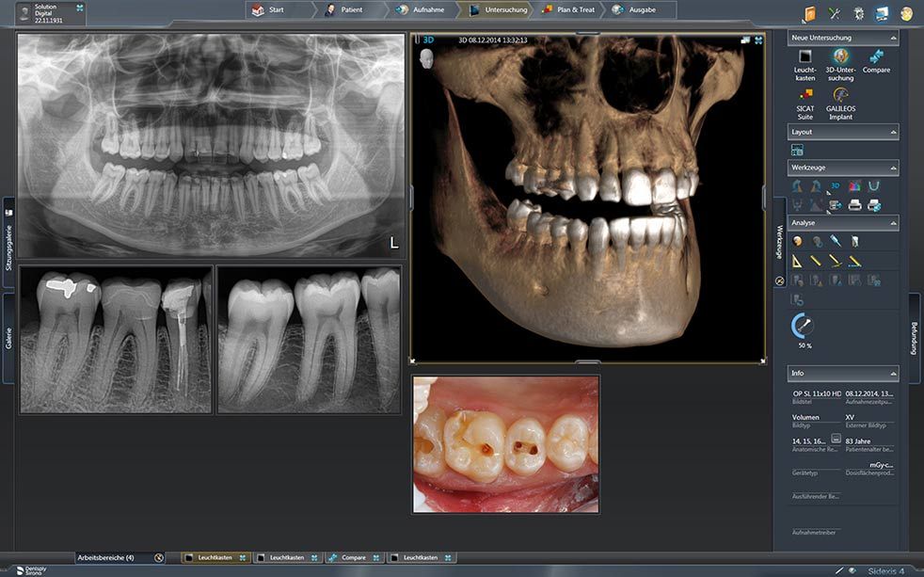This screenshot has height=577, width=924.
Task: Choose the color palette tool in Werkzeuge
Action: tap(854, 186)
